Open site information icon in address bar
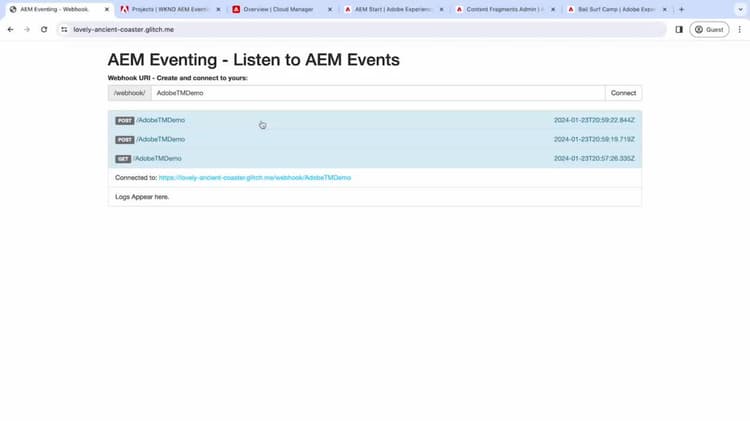Image resolution: width=750 pixels, height=421 pixels. tap(64, 30)
